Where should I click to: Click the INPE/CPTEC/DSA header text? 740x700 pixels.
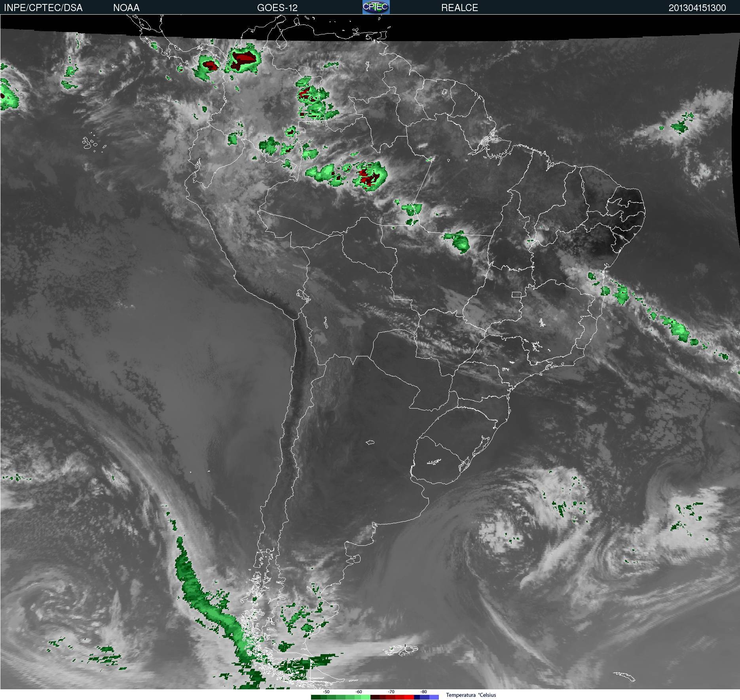click(43, 8)
